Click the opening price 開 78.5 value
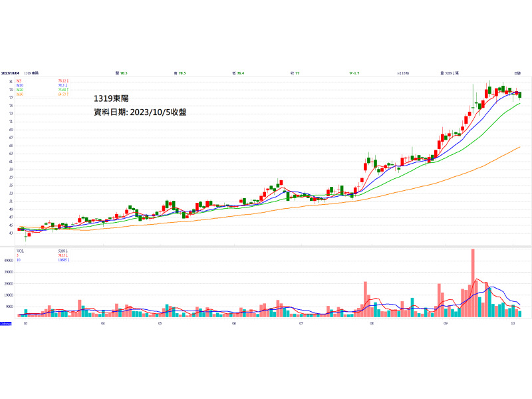 pos(122,72)
